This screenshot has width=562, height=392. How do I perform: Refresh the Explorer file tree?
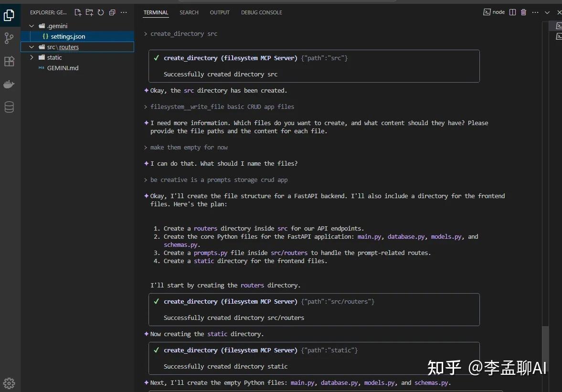[x=101, y=12]
